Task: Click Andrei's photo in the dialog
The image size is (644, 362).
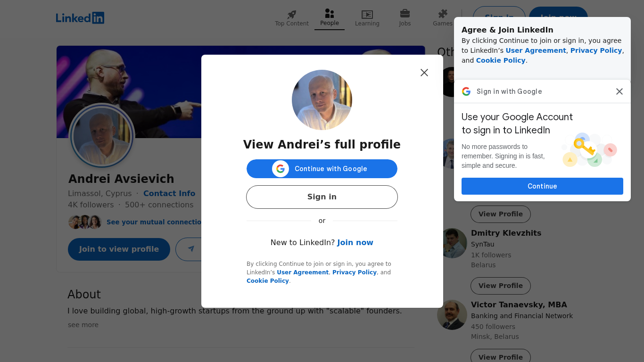Action: (322, 100)
